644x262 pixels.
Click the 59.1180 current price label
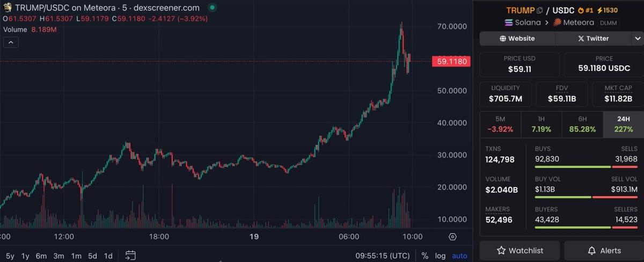point(451,62)
